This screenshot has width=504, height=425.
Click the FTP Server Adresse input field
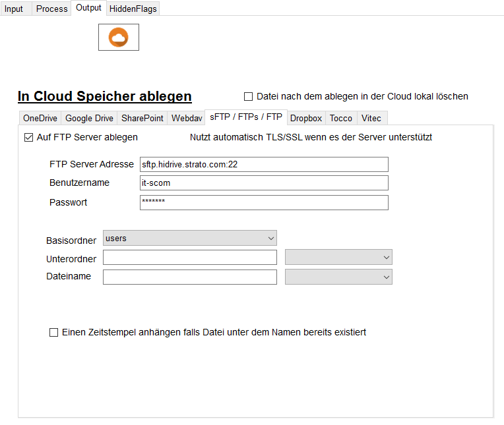pos(264,165)
